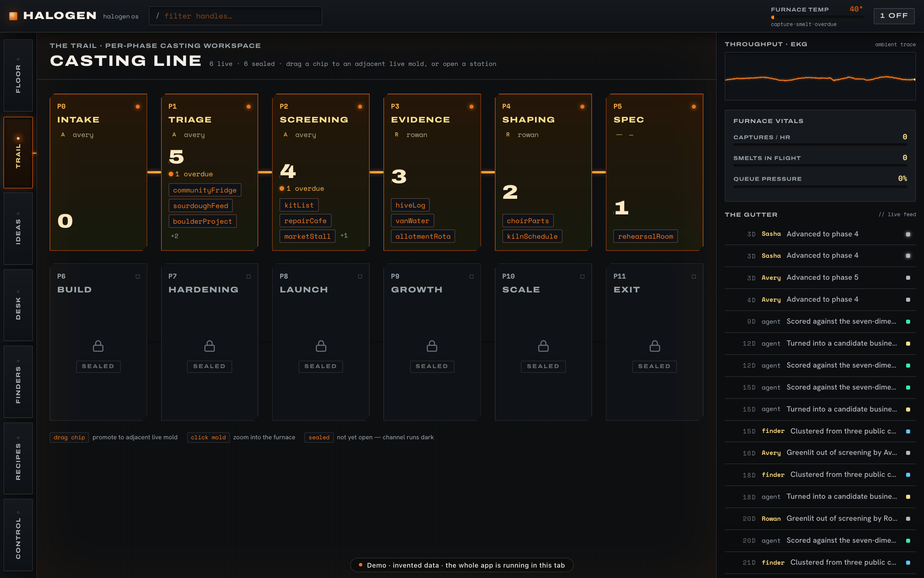Click sealed square marker on P8 Launch
Image resolution: width=924 pixels, height=578 pixels.
coord(360,276)
